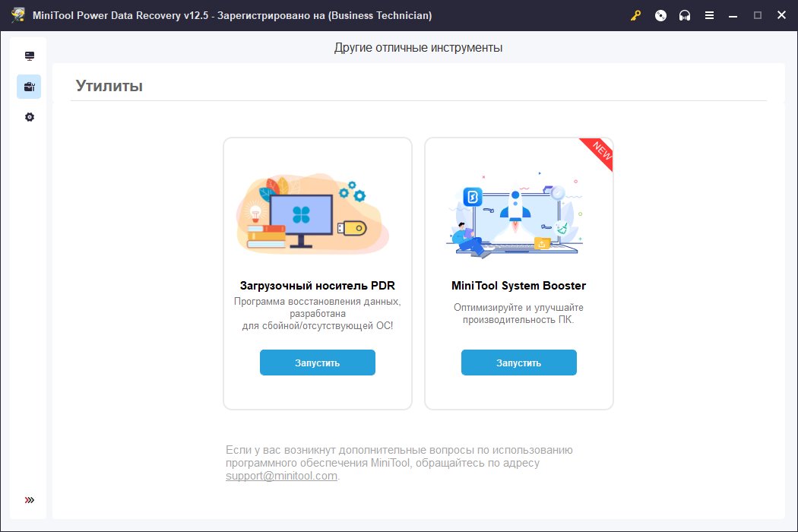Launch MiniTool System Booster with Запустить
The width and height of the screenshot is (798, 532).
point(519,363)
